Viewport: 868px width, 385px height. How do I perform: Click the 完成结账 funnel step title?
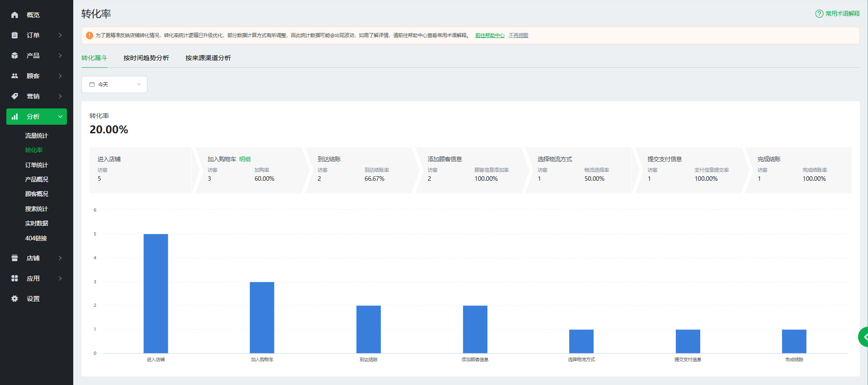[769, 159]
